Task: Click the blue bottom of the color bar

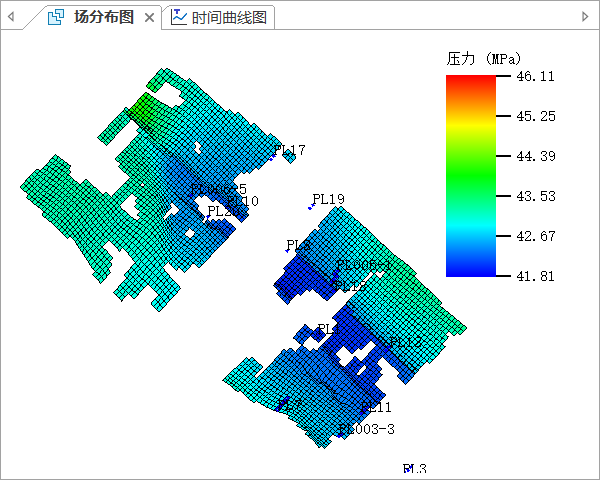Action: 470,271
